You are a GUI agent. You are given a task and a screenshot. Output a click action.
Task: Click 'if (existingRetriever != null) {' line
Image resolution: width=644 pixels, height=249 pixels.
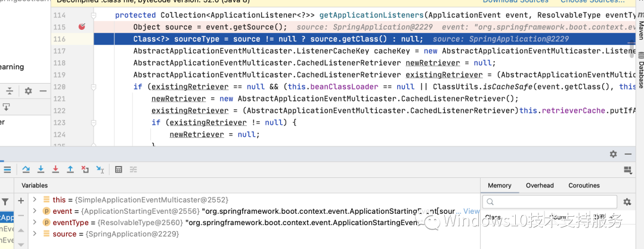click(x=224, y=122)
